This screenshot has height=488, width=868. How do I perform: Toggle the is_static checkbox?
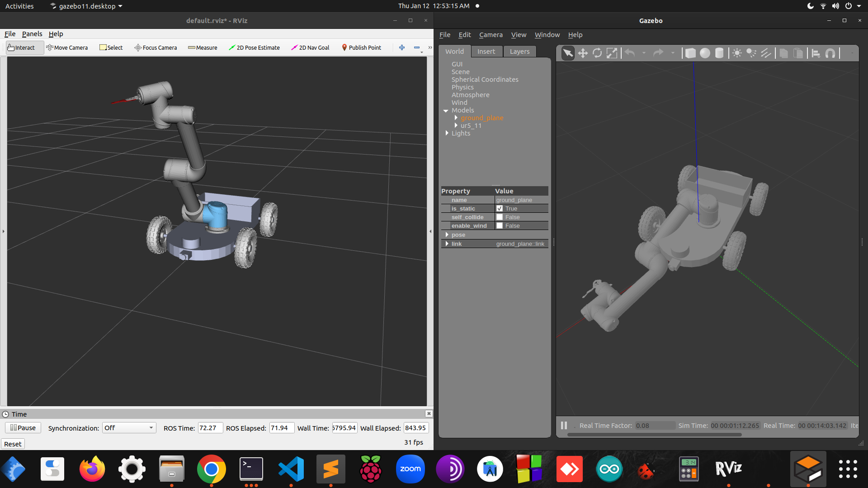point(500,209)
